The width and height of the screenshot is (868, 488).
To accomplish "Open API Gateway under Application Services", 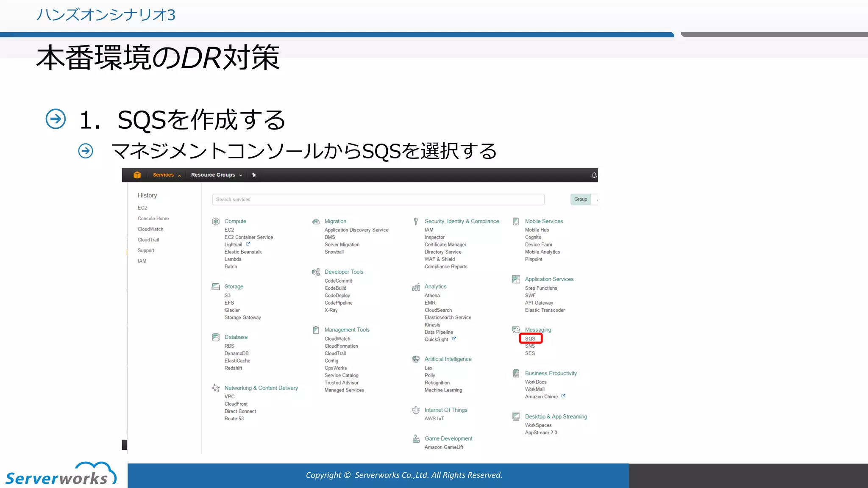I will click(x=539, y=303).
